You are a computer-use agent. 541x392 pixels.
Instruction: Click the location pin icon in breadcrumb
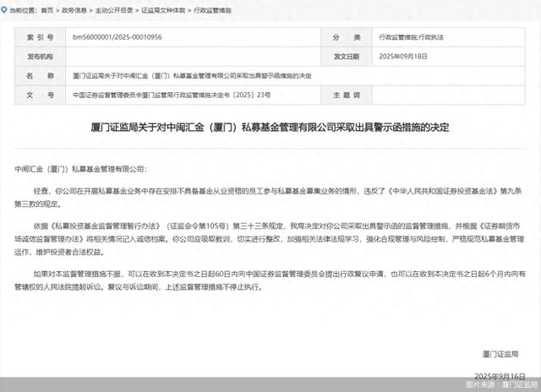pos(4,10)
